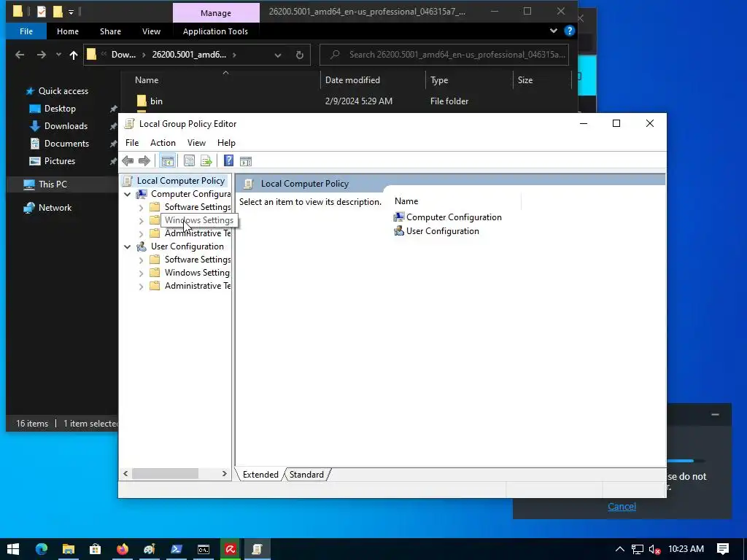This screenshot has width=747, height=560.
Task: Show hidden tray icons chevron
Action: coord(620,549)
